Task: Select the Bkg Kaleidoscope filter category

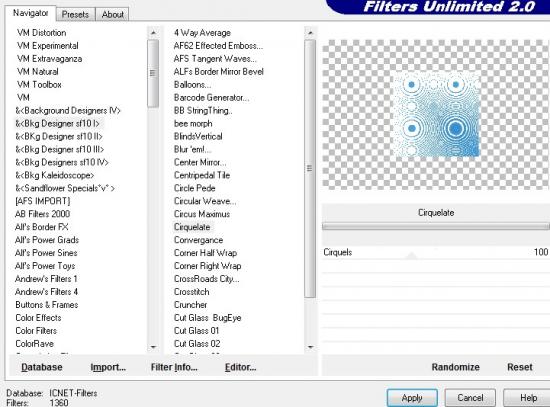Action: pos(55,175)
